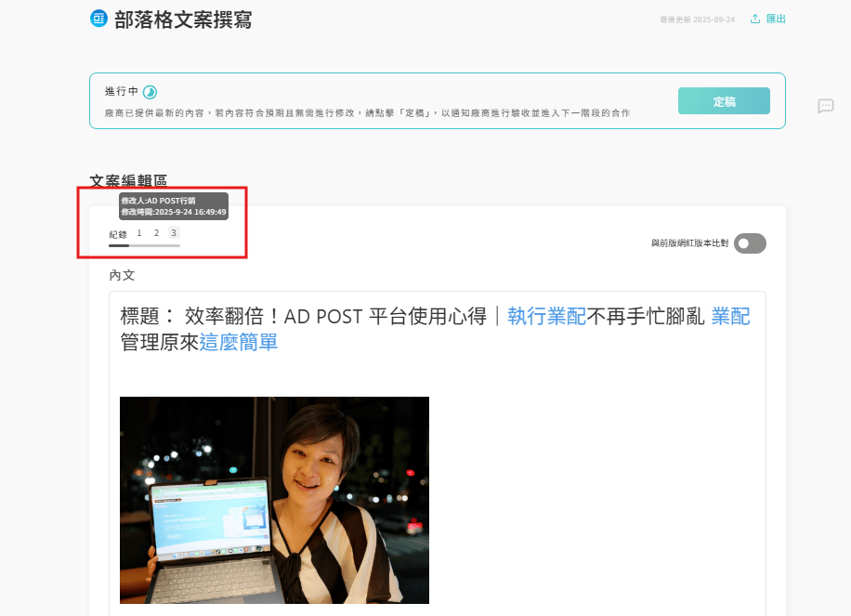Click the woman with laptop photo
Screen dimensions: 851x616
274,500
